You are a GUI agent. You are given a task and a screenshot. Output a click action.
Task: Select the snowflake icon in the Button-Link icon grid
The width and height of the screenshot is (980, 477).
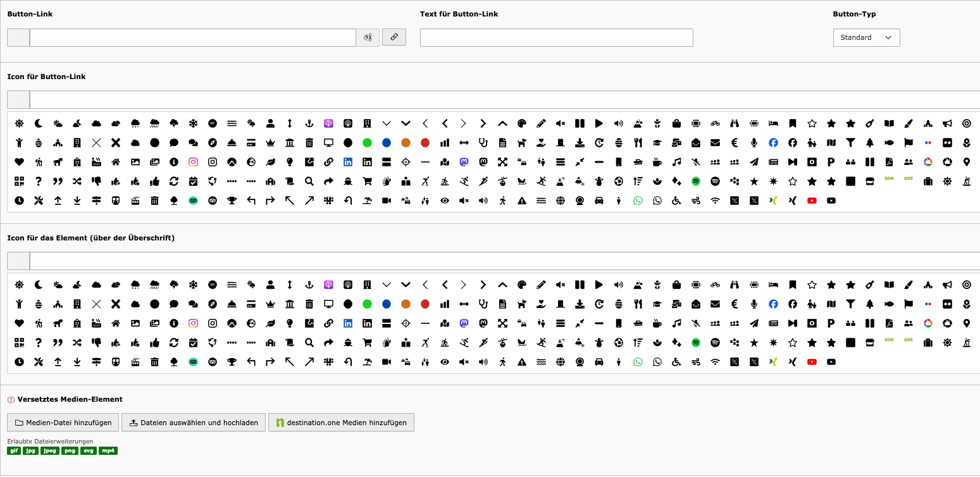click(193, 123)
